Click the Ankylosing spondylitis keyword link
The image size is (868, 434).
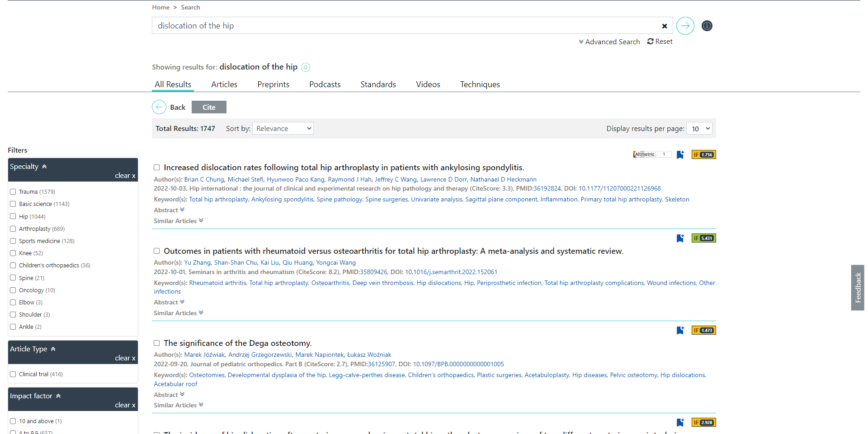[282, 199]
